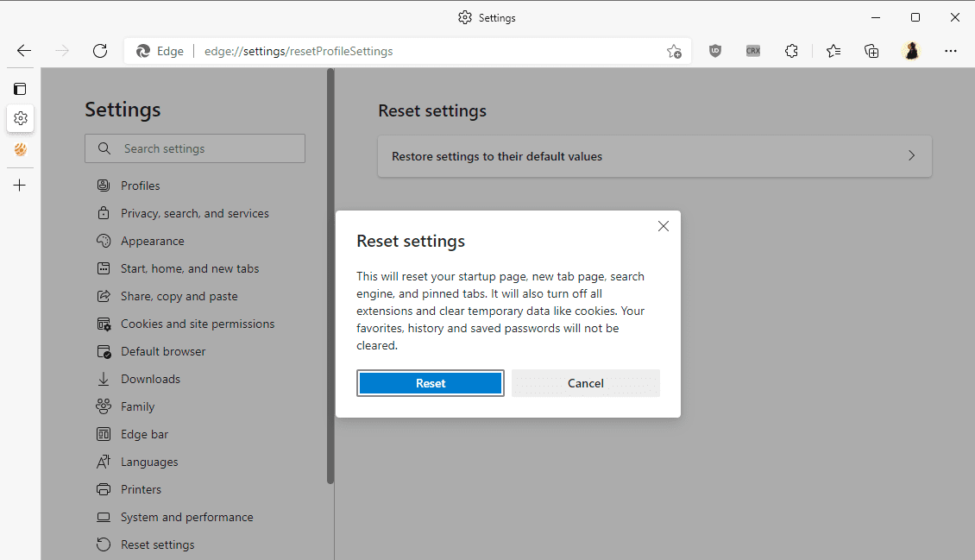Click the Reset button in the dialog
Viewport: 975px width, 560px height.
[430, 383]
